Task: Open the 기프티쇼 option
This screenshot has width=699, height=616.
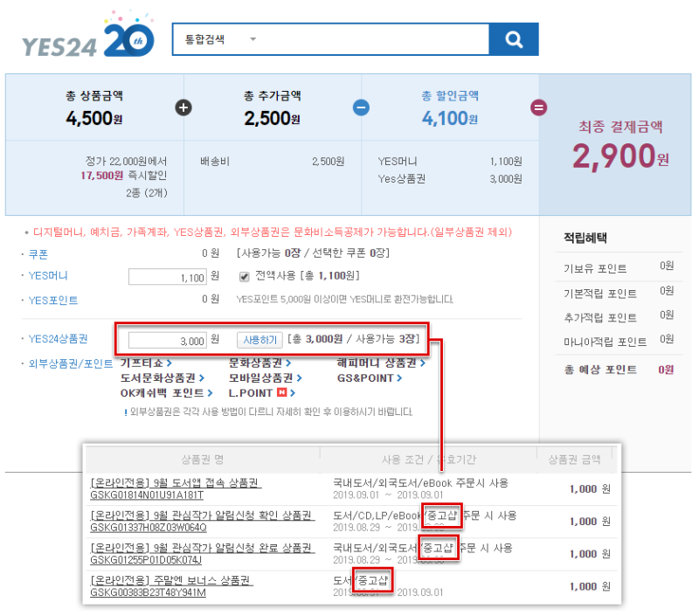Action: pos(146,363)
